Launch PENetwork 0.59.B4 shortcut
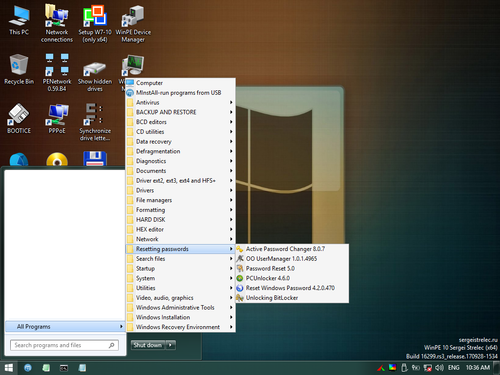The width and height of the screenshot is (500, 375). pyautogui.click(x=57, y=73)
